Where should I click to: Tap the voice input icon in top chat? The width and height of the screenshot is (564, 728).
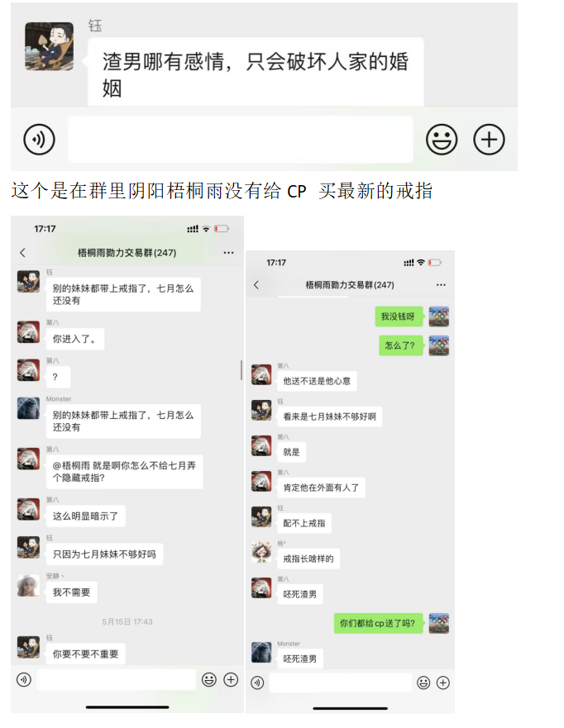coord(40,140)
